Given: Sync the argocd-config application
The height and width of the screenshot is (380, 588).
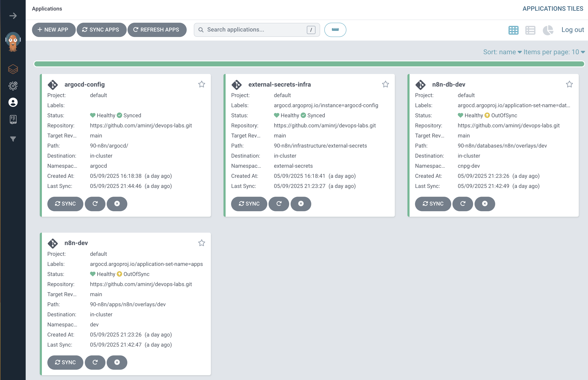Looking at the screenshot, I should tap(65, 204).
